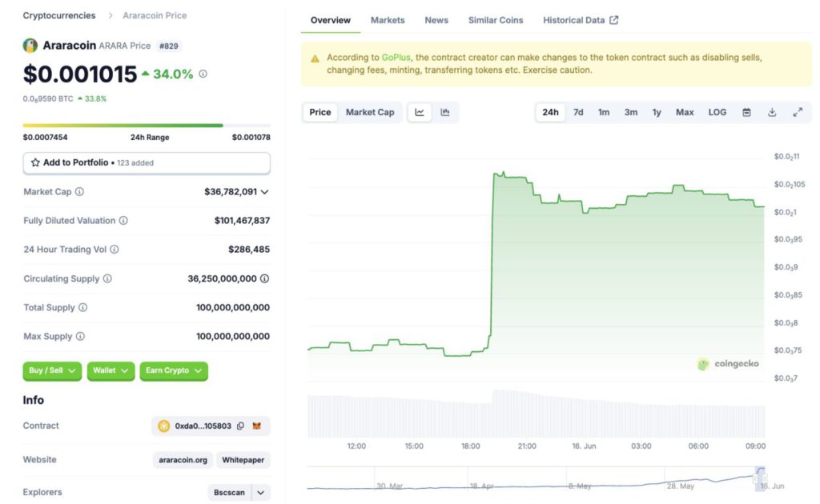Click Add to Portfolio button

tap(147, 162)
